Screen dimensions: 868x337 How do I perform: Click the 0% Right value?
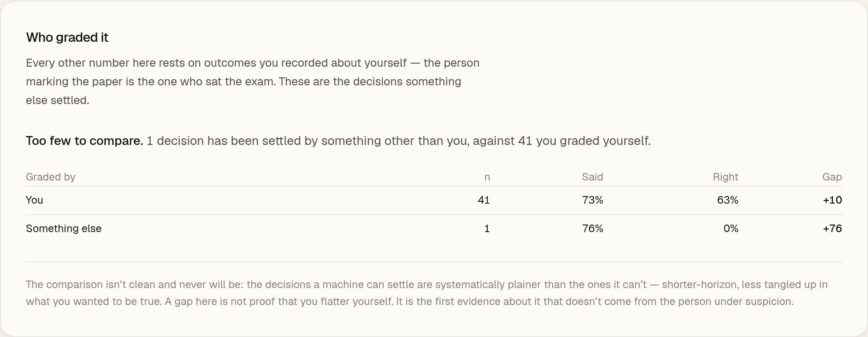(731, 229)
